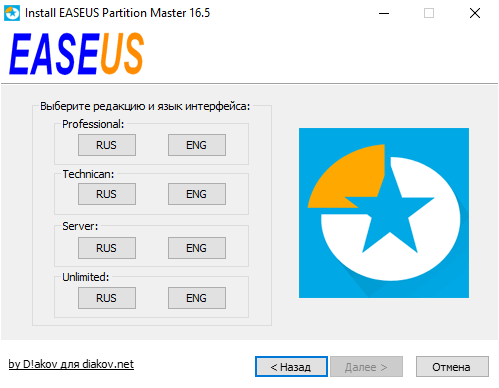Click the Professional: group label

click(x=93, y=124)
